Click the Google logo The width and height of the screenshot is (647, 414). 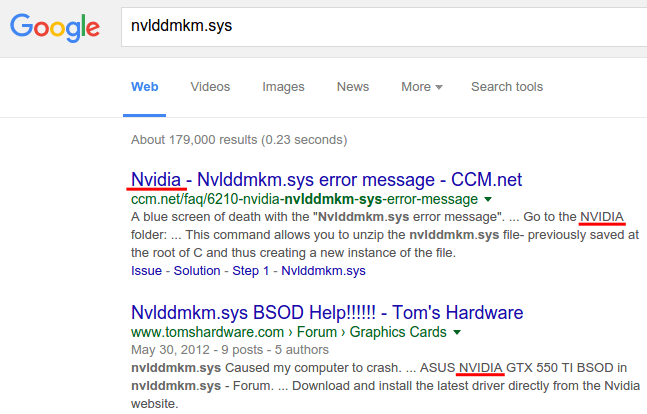tap(55, 28)
